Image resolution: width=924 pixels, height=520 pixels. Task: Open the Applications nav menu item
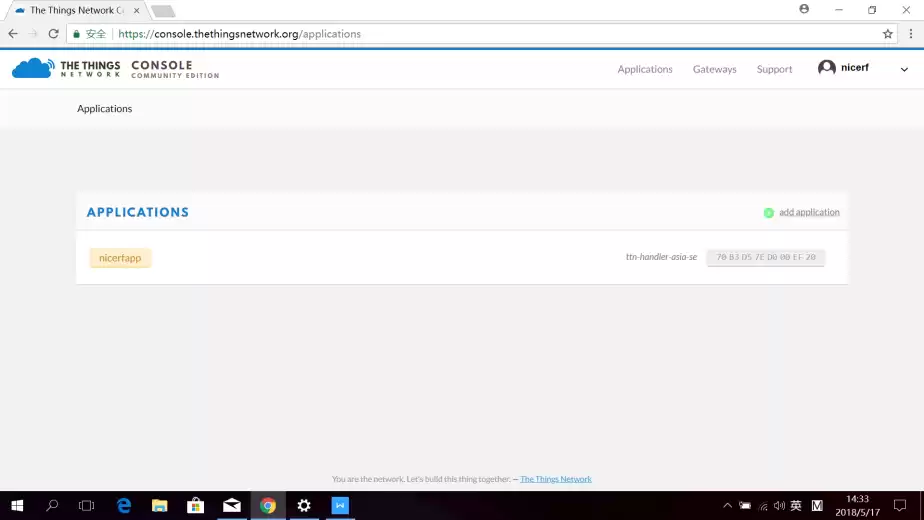[x=645, y=69]
